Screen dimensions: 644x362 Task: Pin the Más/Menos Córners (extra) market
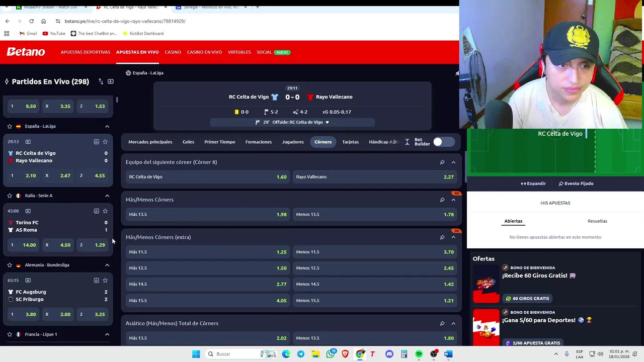point(442,237)
